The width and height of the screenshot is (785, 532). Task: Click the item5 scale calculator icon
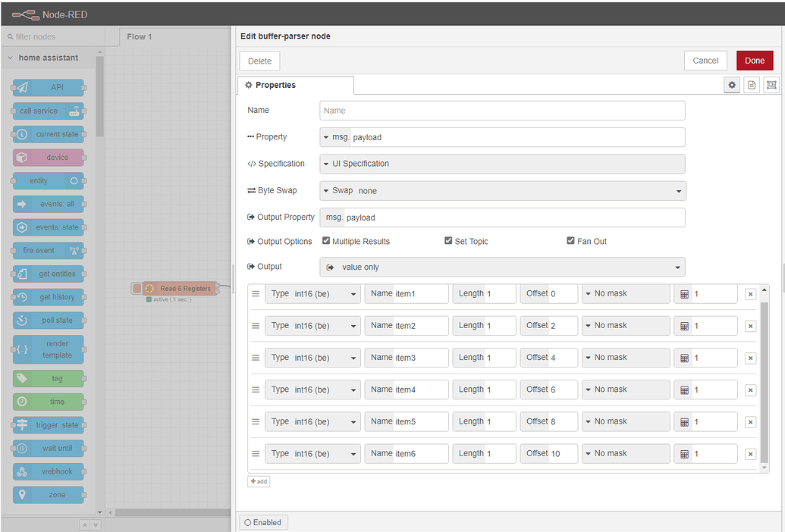click(x=684, y=422)
